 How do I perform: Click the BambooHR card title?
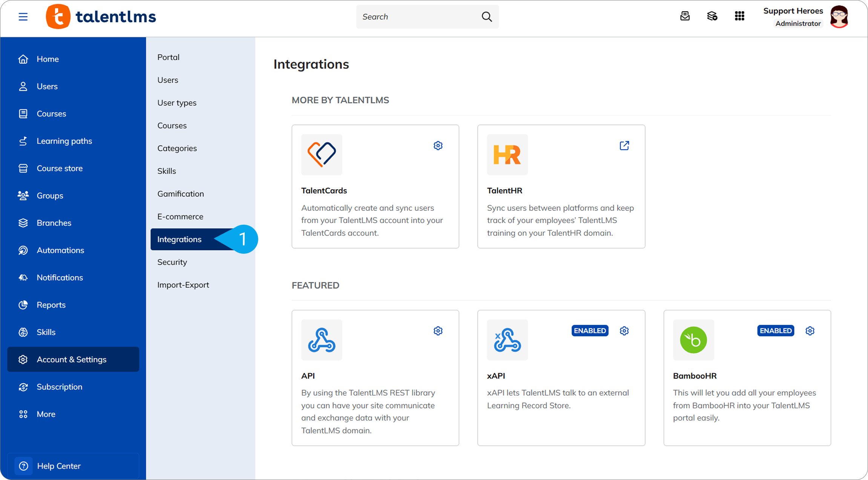(x=695, y=376)
